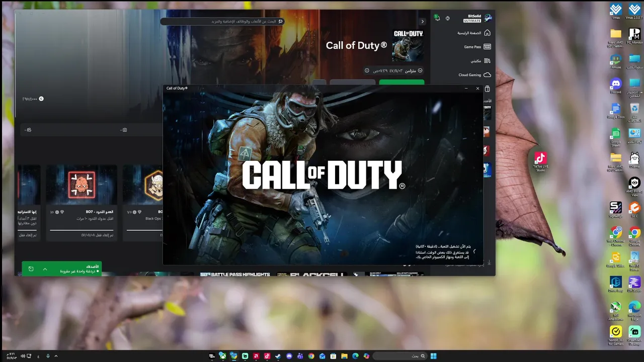Open the Google Docs desktop shortcut

click(x=616, y=111)
